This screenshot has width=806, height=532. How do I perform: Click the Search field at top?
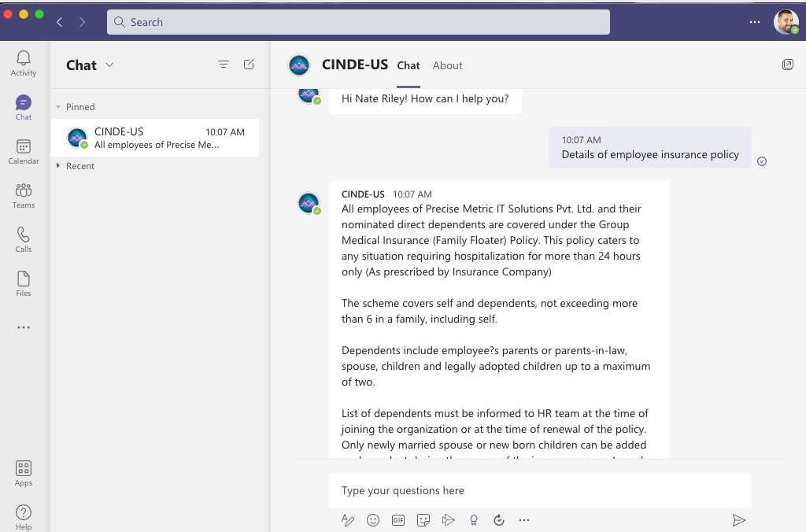tap(358, 22)
